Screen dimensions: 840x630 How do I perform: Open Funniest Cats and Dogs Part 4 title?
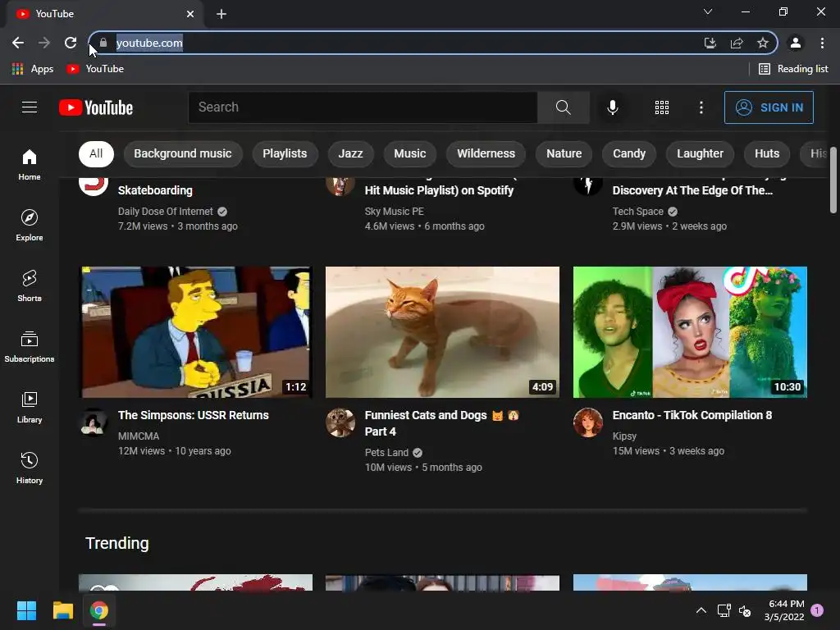tap(441, 423)
